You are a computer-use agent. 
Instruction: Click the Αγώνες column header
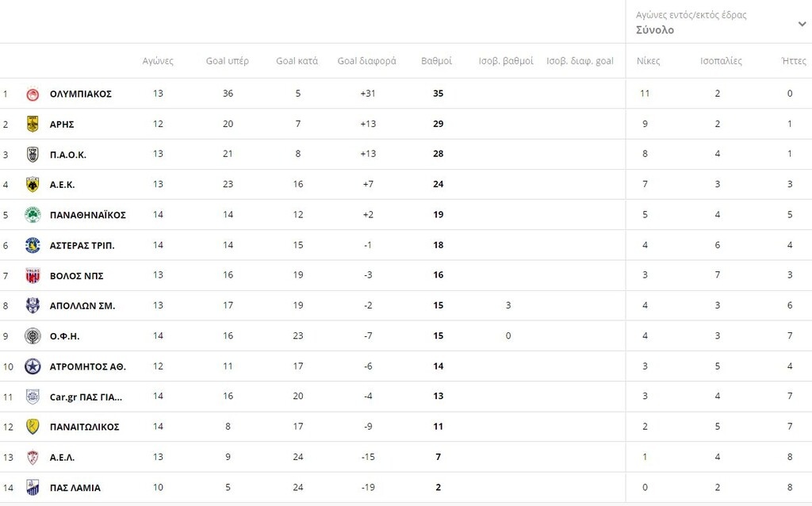pos(158,61)
